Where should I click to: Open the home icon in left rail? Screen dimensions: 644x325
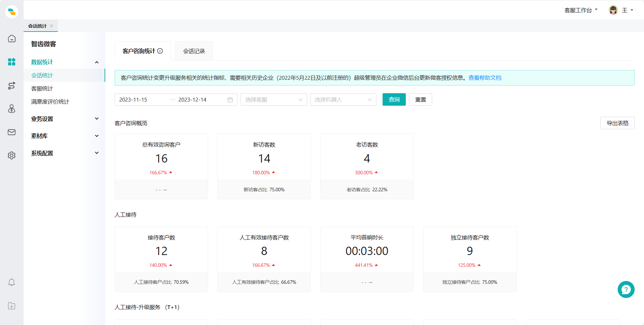[x=12, y=38]
